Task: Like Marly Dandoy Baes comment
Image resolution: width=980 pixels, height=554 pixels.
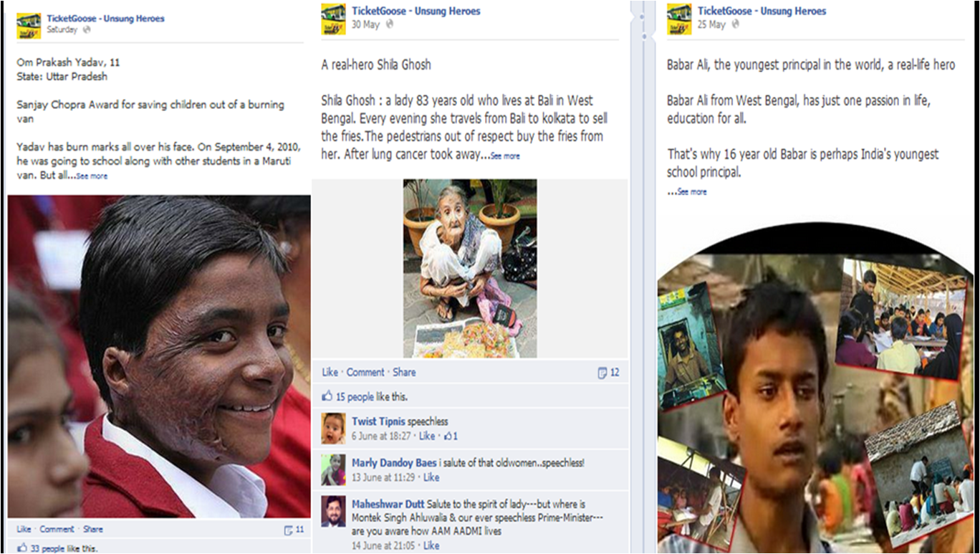Action: pyautogui.click(x=431, y=477)
